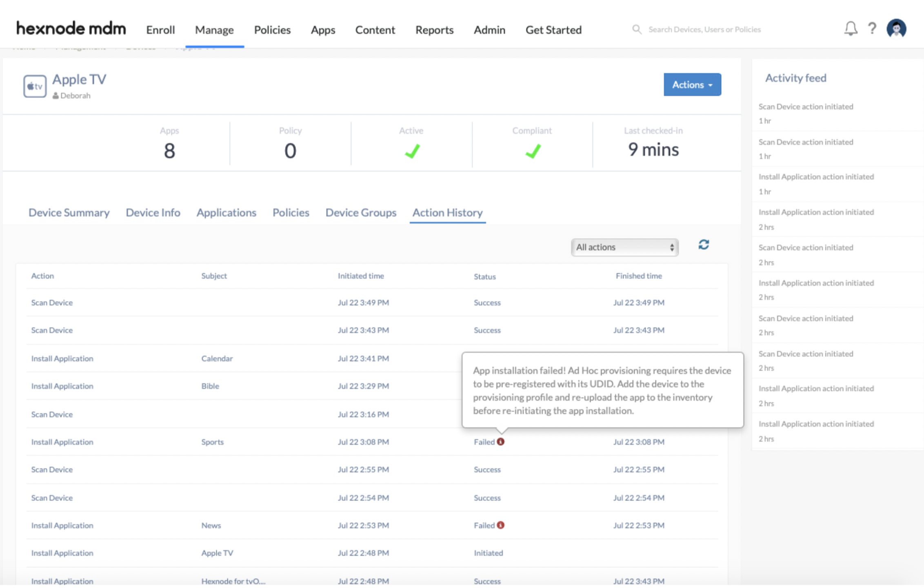Open the Manage menu

[214, 30]
